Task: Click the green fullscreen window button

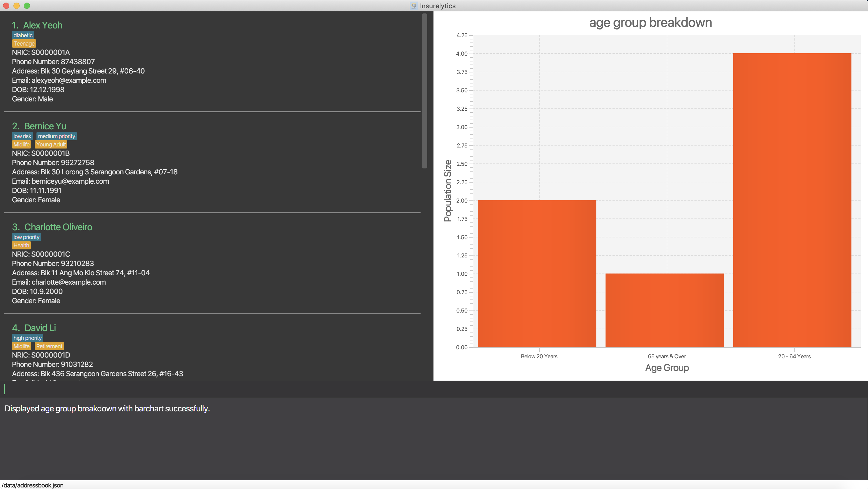Action: coord(27,6)
